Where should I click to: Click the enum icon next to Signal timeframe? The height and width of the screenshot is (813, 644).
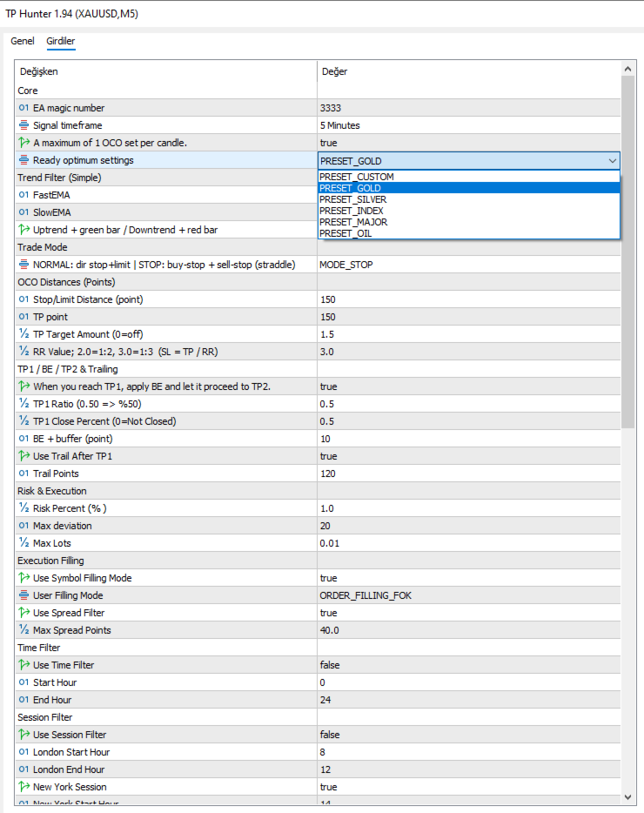coord(23,125)
